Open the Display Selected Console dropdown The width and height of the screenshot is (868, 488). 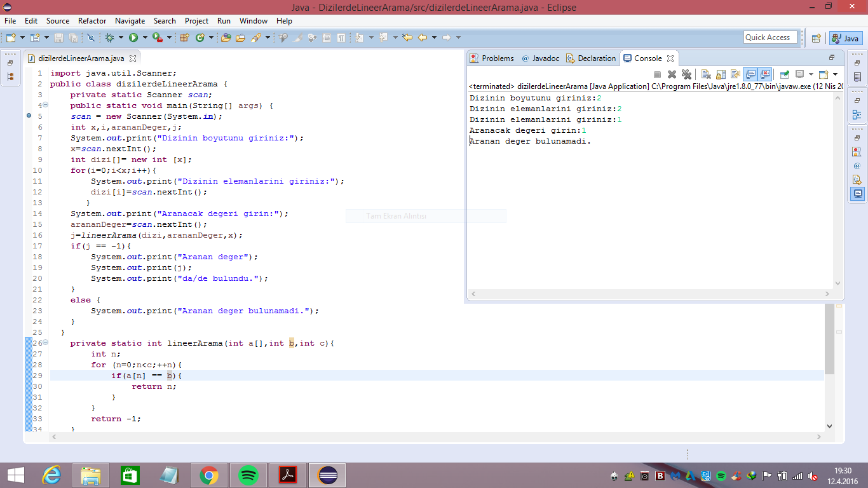pyautogui.click(x=811, y=74)
